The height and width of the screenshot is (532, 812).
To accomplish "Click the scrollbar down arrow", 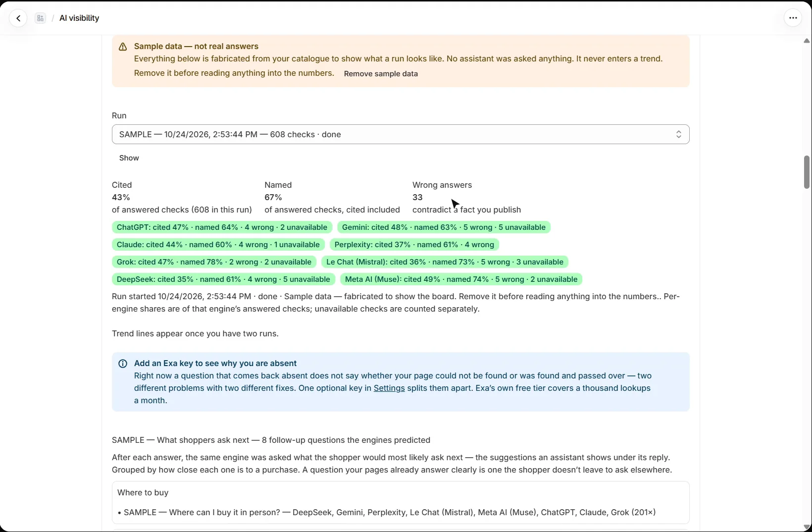I will click(x=807, y=527).
